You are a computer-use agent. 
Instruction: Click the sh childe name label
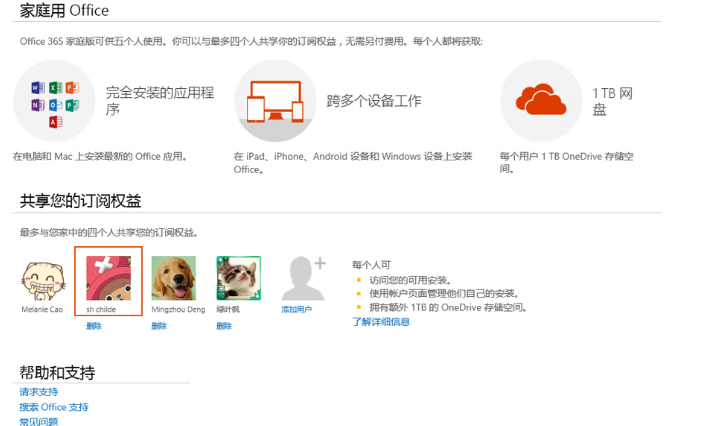click(101, 309)
